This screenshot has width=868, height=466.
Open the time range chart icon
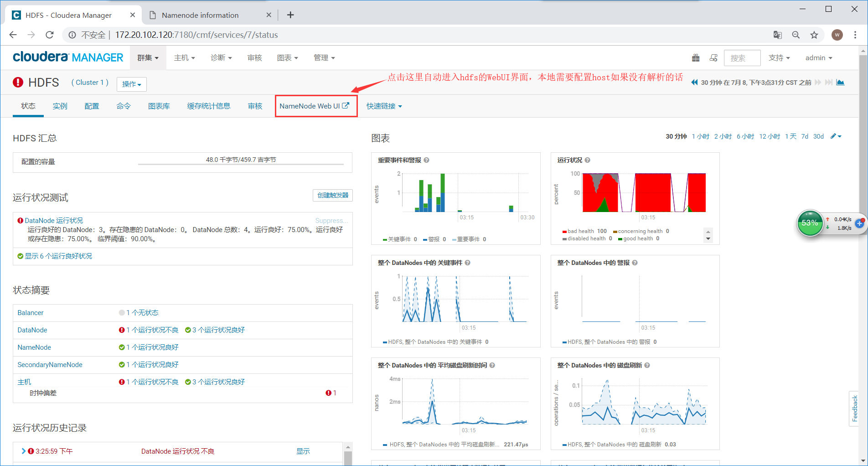click(840, 83)
